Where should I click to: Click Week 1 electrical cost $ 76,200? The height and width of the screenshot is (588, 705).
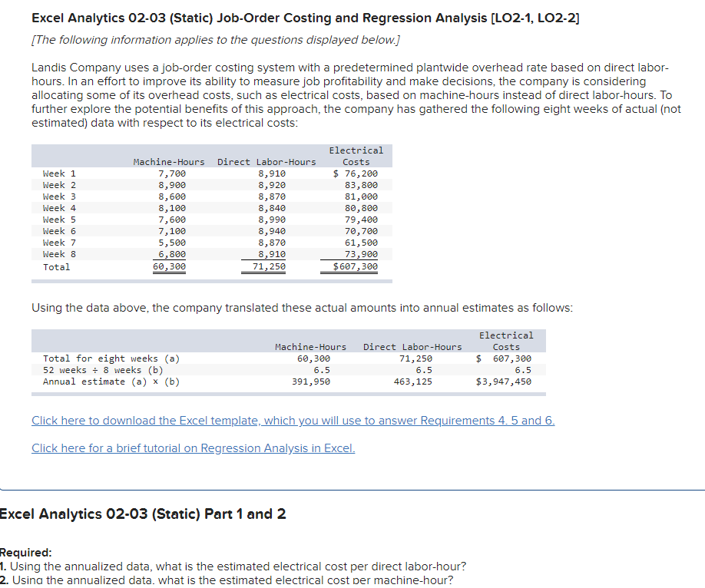pyautogui.click(x=356, y=173)
